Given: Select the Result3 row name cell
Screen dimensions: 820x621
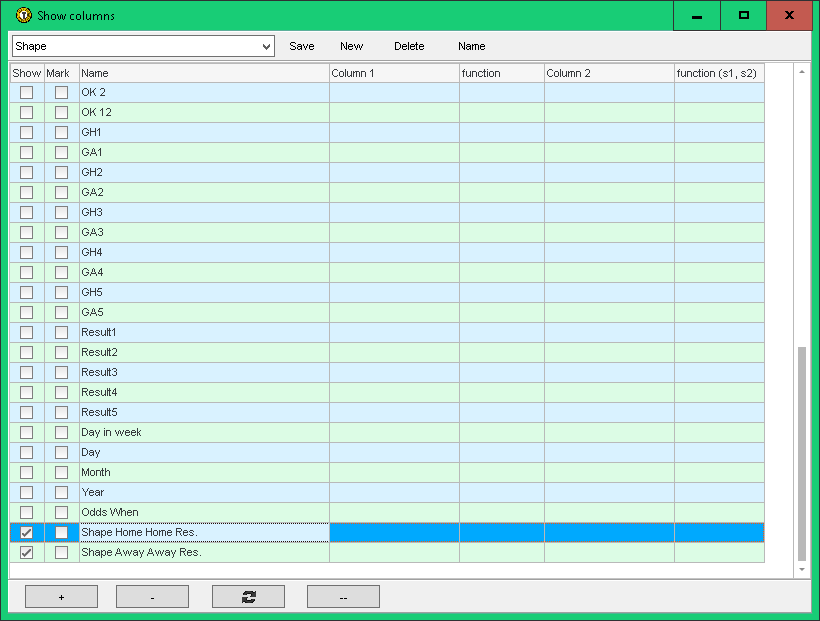Looking at the screenshot, I should pyautogui.click(x=204, y=373).
